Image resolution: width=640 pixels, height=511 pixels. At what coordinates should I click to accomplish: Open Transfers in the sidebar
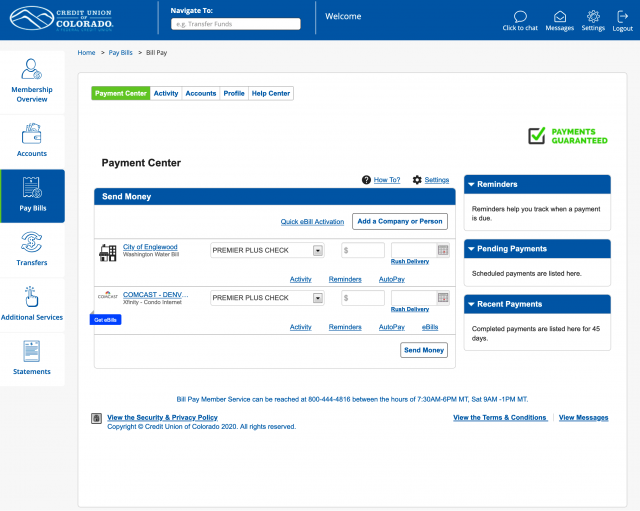(32, 248)
